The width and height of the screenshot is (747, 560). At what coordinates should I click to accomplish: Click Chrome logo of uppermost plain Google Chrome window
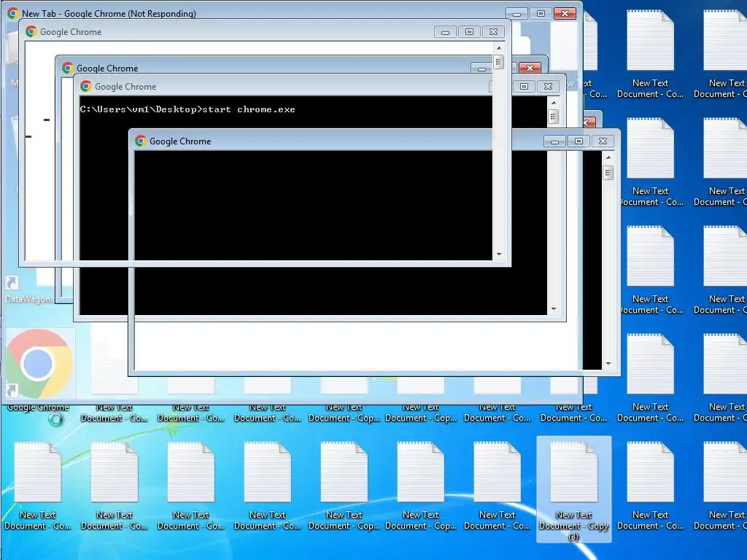[31, 32]
